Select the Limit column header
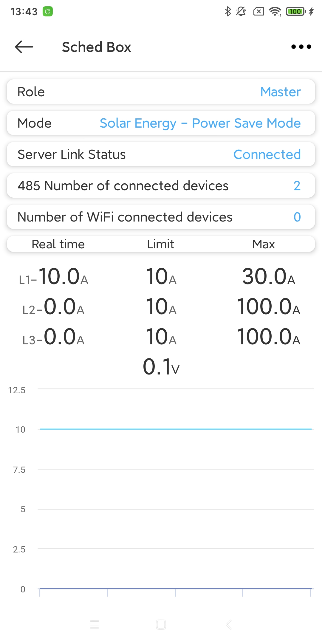This screenshot has width=322, height=644. [x=160, y=244]
